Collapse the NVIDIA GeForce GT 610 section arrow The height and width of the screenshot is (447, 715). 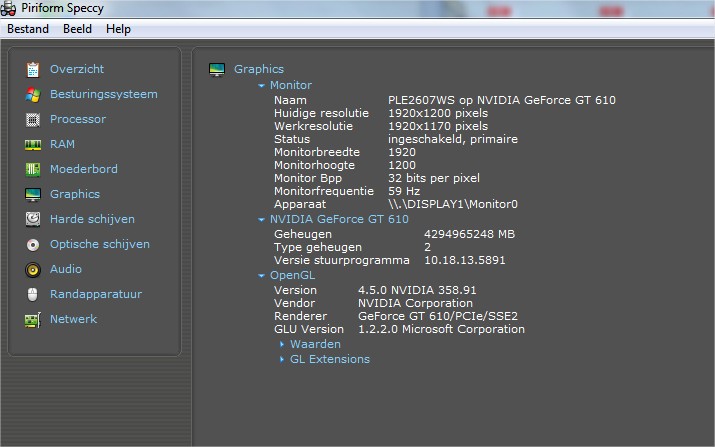coord(261,219)
